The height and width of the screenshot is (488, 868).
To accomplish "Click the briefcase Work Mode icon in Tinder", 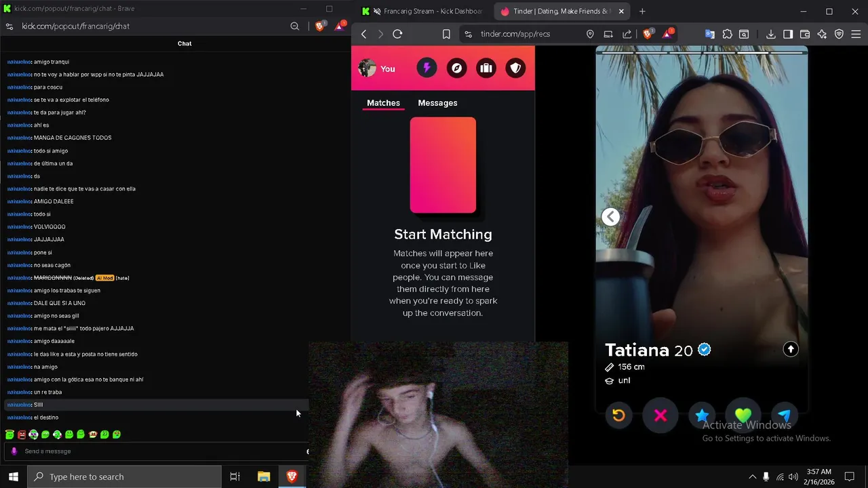I will click(486, 68).
